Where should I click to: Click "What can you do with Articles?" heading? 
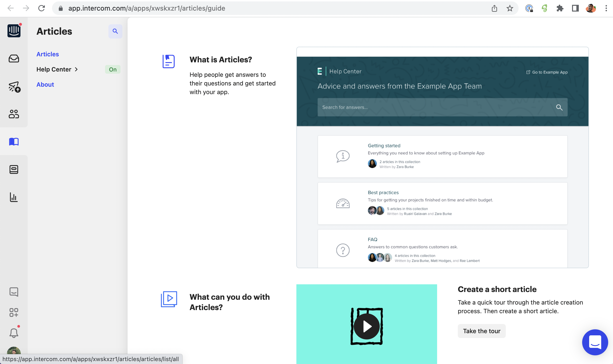pos(230,302)
